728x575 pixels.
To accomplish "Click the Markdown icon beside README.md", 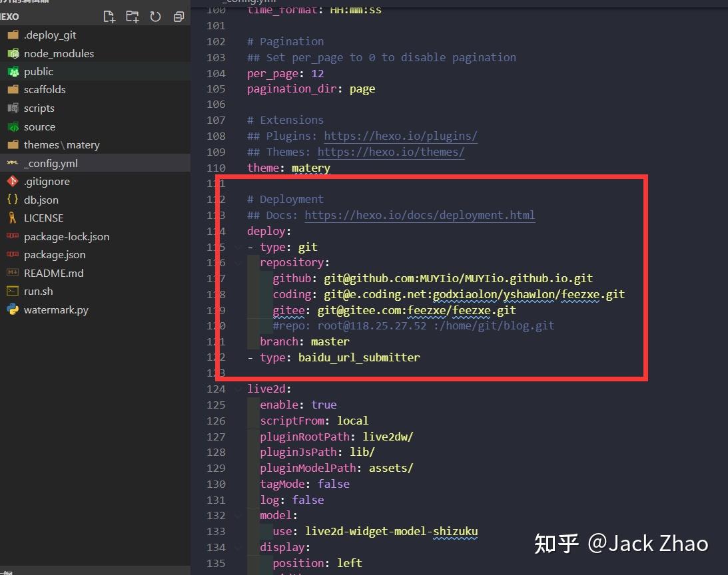I will (13, 273).
